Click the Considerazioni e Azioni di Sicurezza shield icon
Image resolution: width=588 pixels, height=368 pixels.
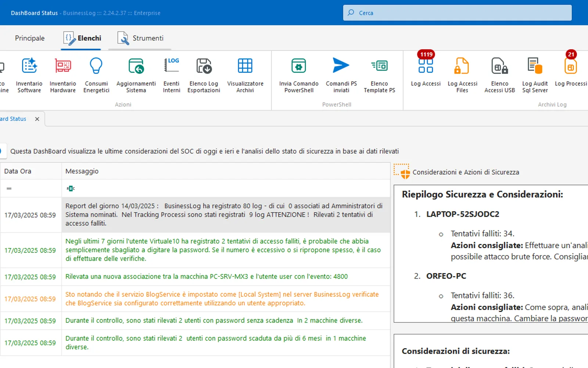pyautogui.click(x=402, y=172)
